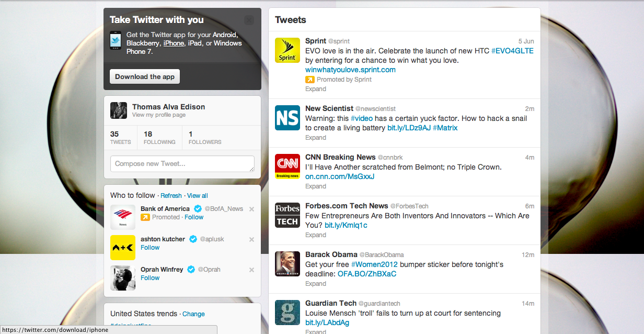
Task: Open the CNN Breaking News avatar
Action: [287, 166]
